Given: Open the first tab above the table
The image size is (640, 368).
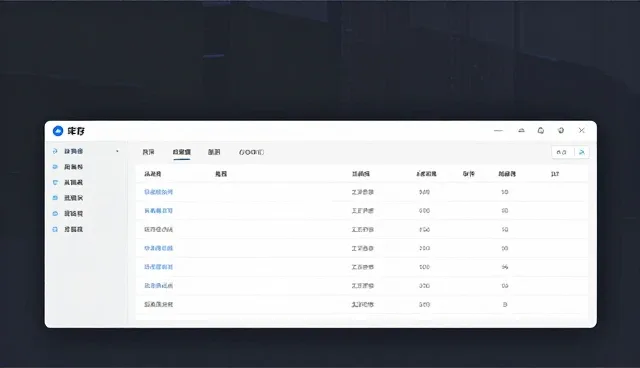Looking at the screenshot, I should point(148,152).
